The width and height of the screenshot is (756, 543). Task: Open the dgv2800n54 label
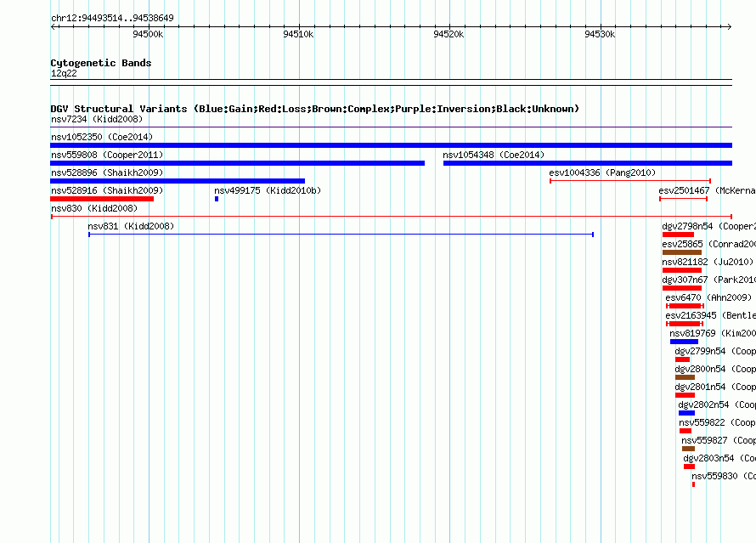(715, 369)
